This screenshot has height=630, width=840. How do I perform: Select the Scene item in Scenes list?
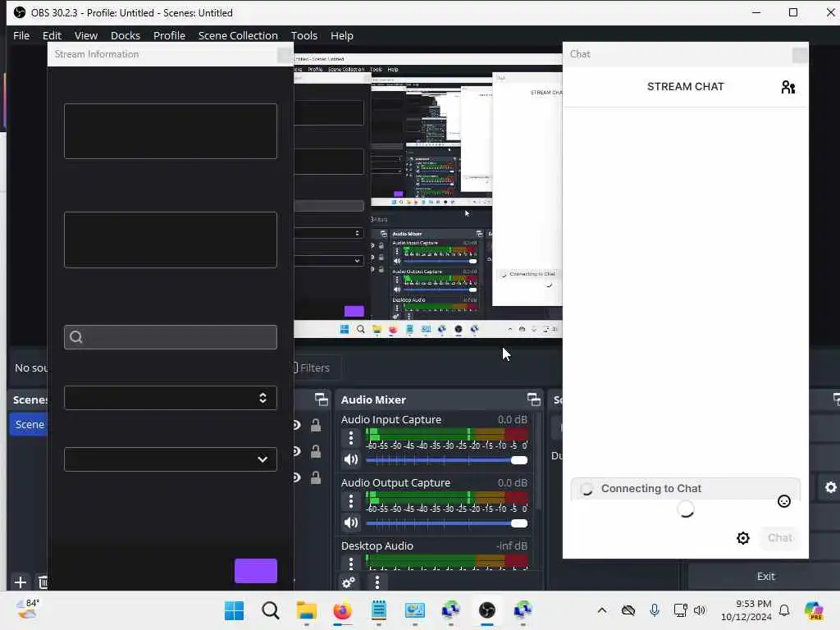pyautogui.click(x=29, y=424)
